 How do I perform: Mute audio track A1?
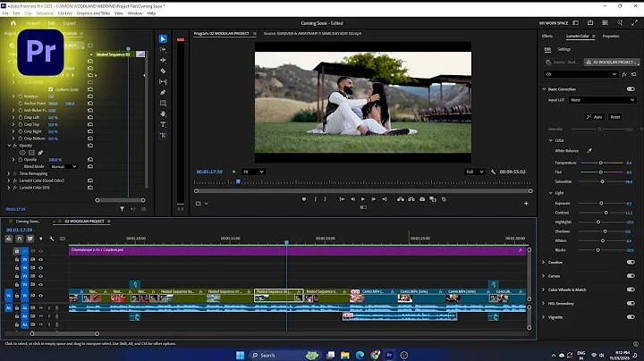click(40, 307)
